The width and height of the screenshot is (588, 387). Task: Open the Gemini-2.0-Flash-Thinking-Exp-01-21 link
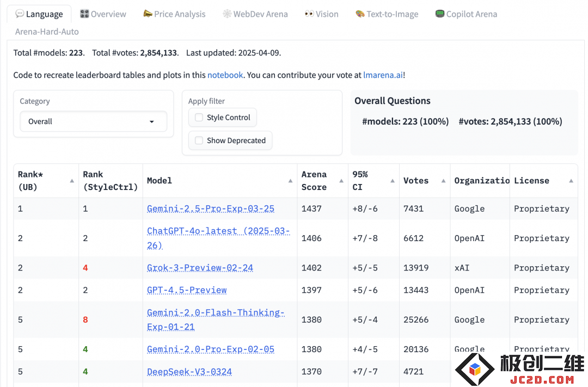click(x=216, y=320)
